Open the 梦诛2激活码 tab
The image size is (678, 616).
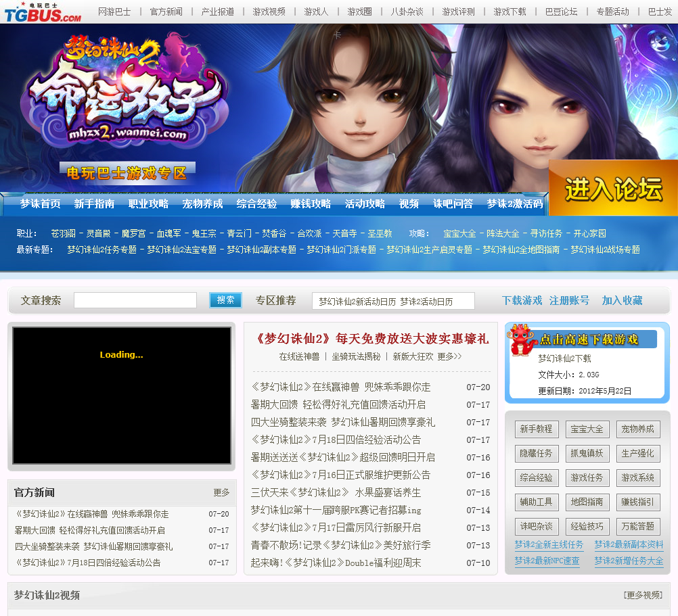click(514, 204)
